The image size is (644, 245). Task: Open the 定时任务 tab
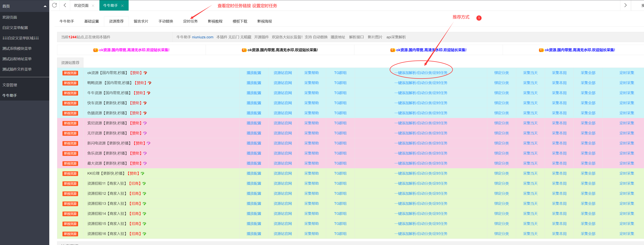[x=190, y=21]
